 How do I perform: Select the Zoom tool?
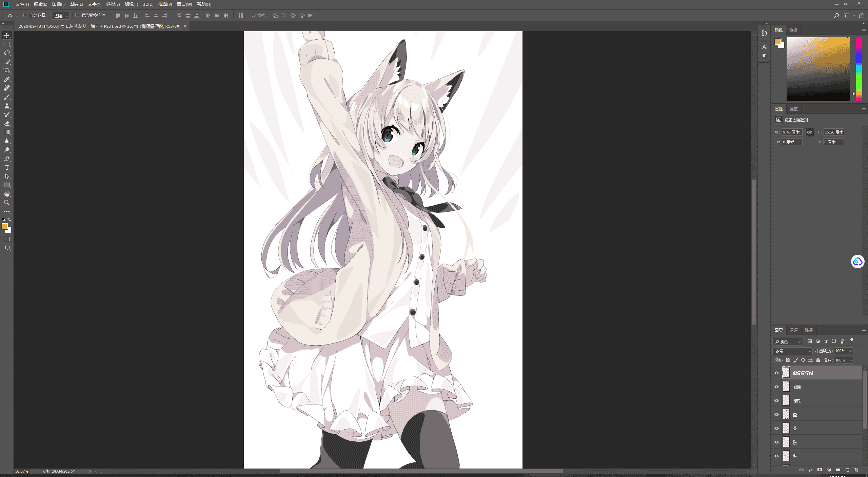(7, 203)
